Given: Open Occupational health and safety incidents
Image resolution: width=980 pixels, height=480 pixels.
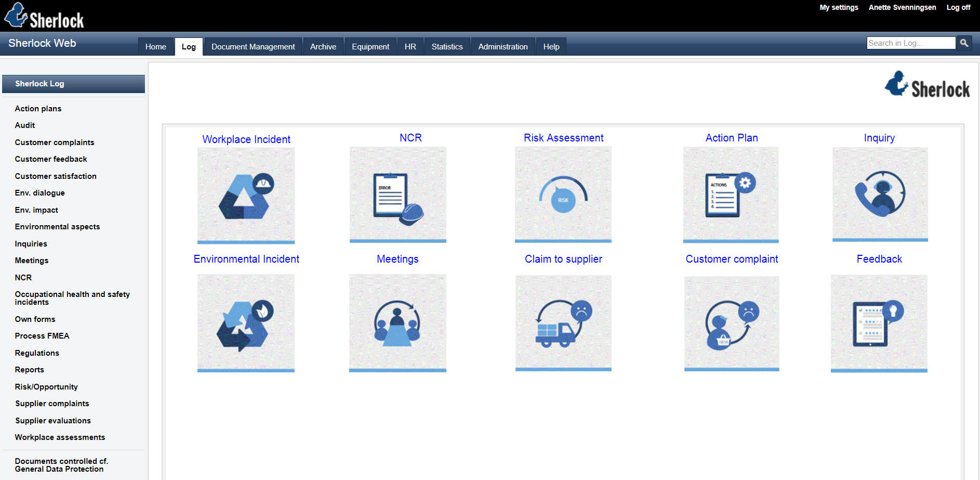Looking at the screenshot, I should click(x=72, y=298).
